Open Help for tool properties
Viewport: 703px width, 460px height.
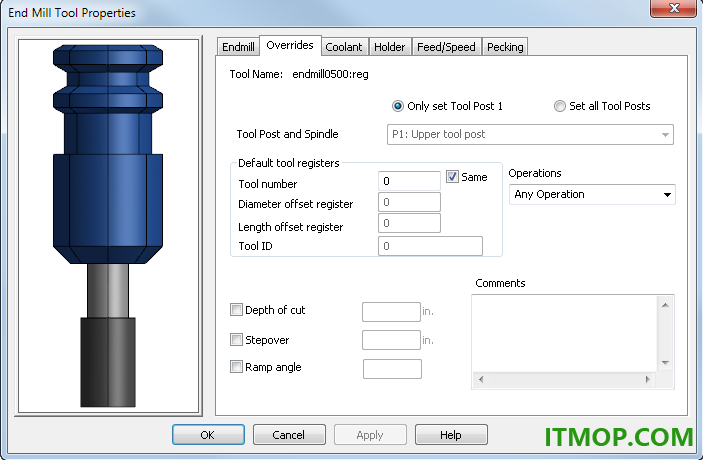451,435
